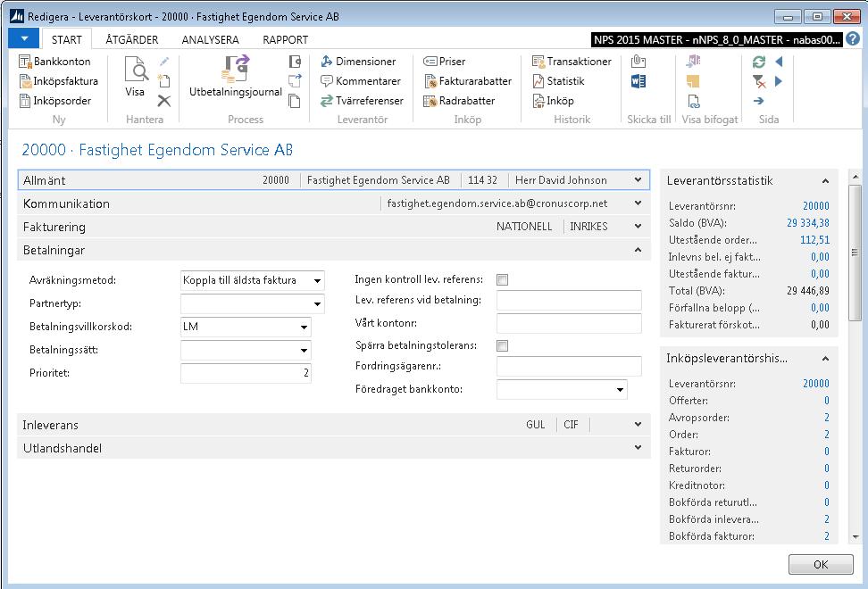This screenshot has width=868, height=589.
Task: Expand the Kommunikation section
Action: point(638,203)
